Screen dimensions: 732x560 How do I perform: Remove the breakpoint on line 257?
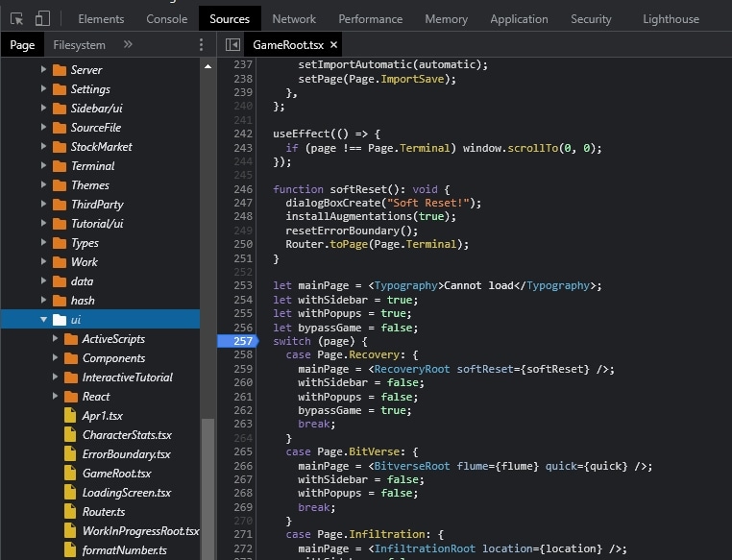pyautogui.click(x=237, y=341)
